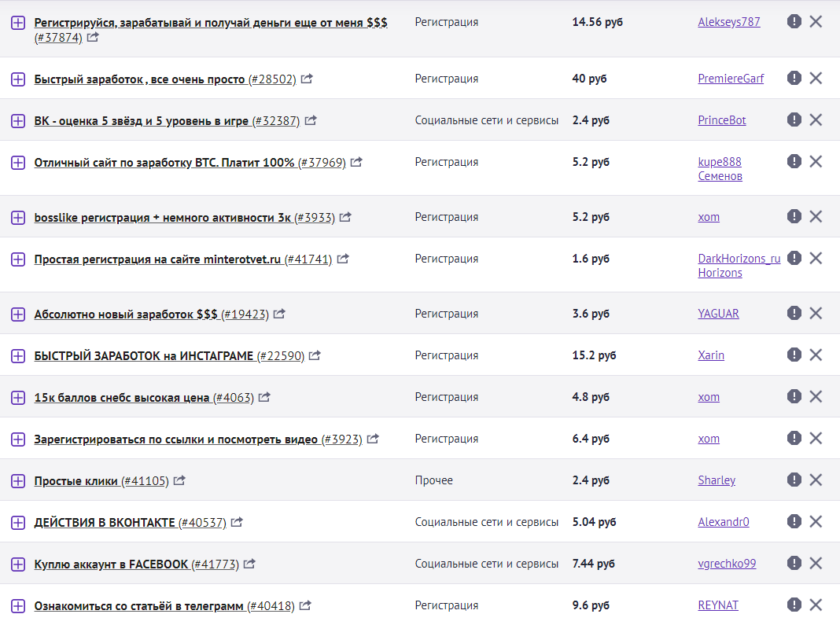Select the 14.56 руб price cell

[597, 22]
